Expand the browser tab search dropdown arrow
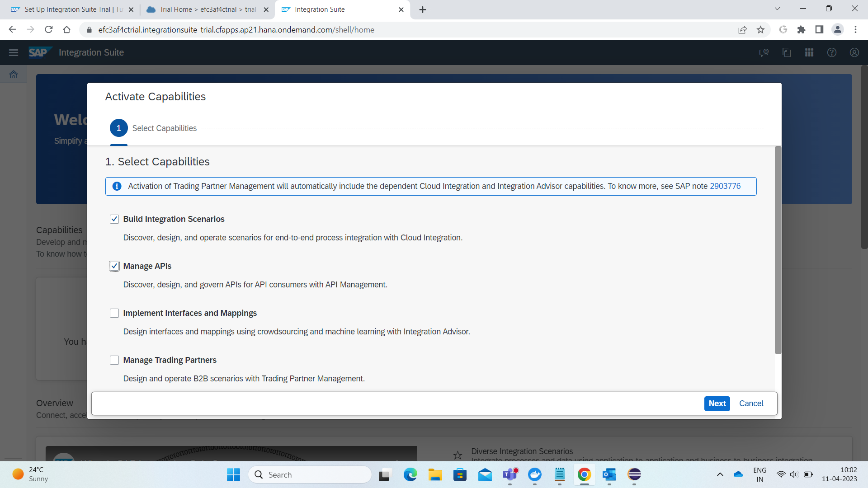 click(x=777, y=8)
